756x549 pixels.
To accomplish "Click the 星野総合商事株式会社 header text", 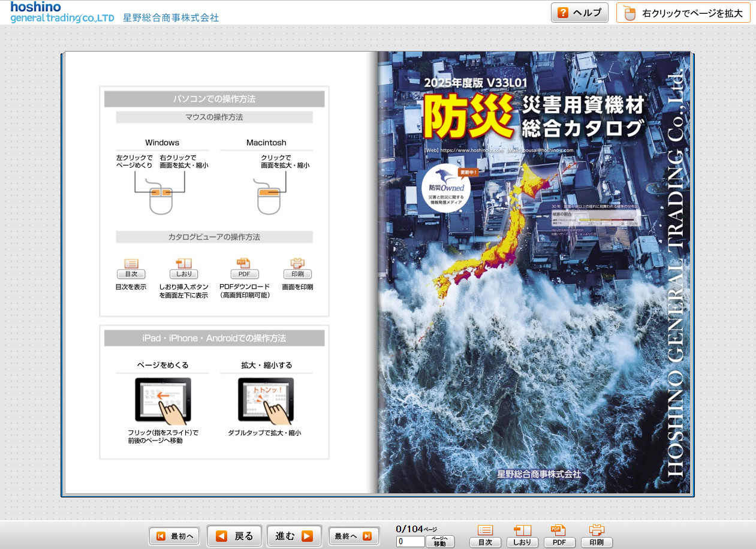I will click(x=171, y=18).
